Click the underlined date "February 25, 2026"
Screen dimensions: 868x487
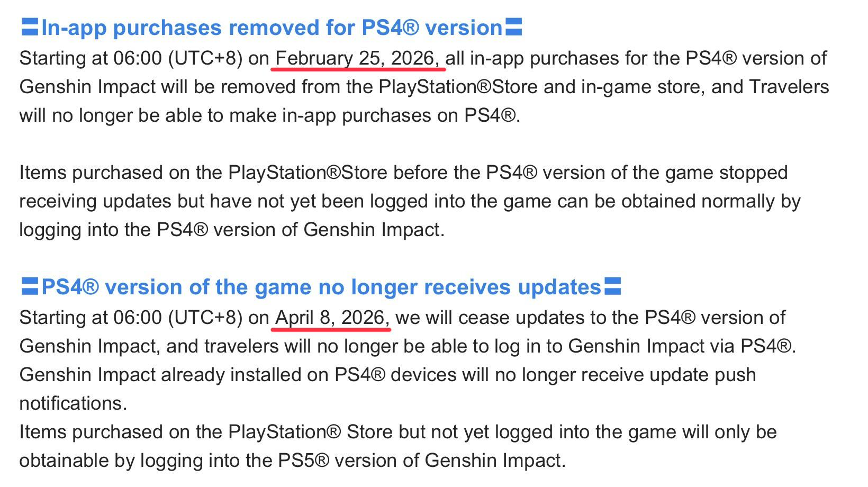(358, 58)
